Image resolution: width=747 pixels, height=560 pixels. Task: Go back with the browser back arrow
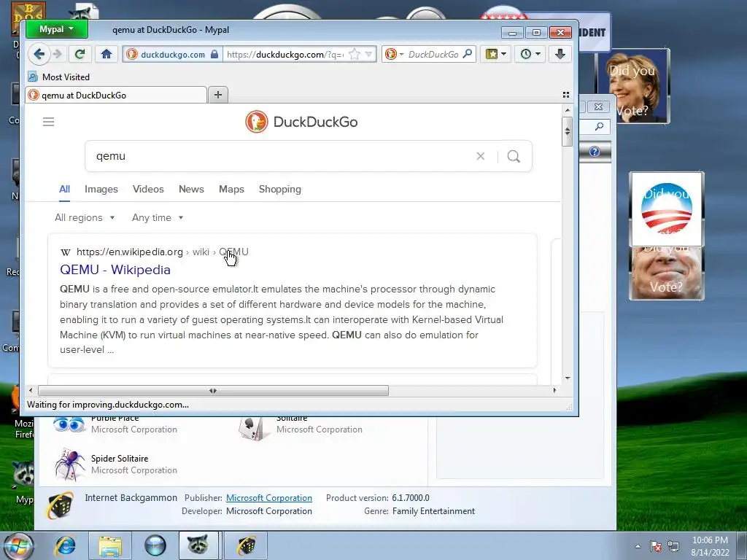click(x=39, y=54)
